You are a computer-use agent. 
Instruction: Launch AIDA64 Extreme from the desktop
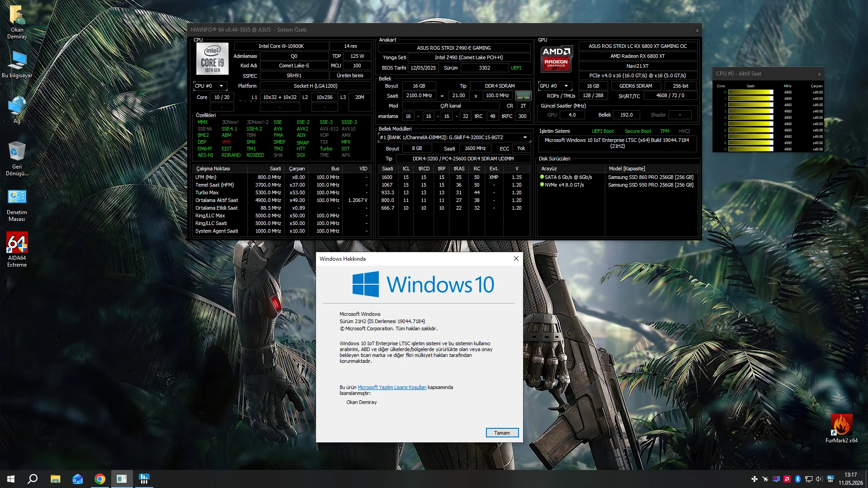click(17, 249)
